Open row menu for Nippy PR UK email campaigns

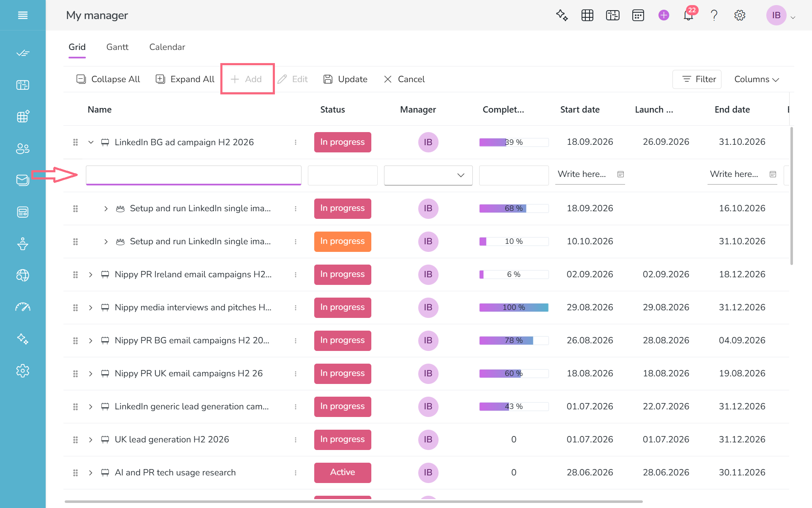point(296,373)
